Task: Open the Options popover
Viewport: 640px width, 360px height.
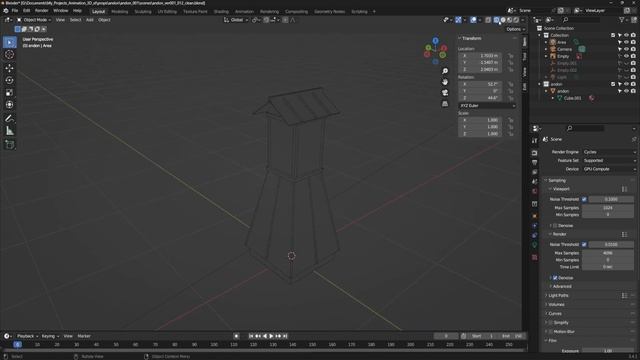Action: click(x=515, y=29)
